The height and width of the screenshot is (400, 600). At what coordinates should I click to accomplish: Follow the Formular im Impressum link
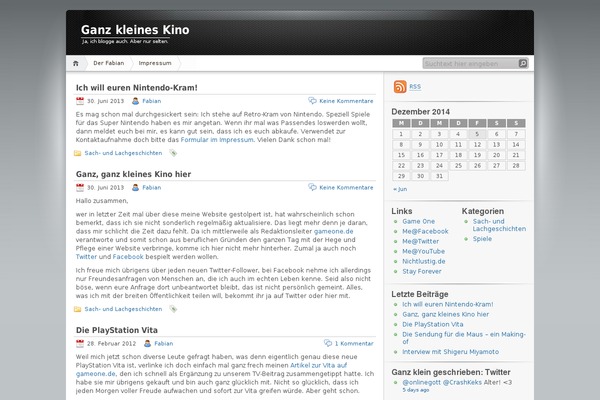point(217,140)
